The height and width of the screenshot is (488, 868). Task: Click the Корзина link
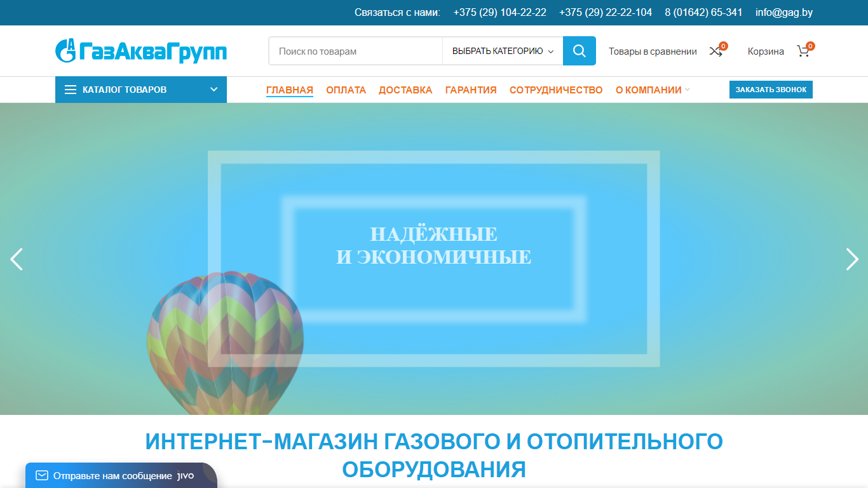point(766,51)
